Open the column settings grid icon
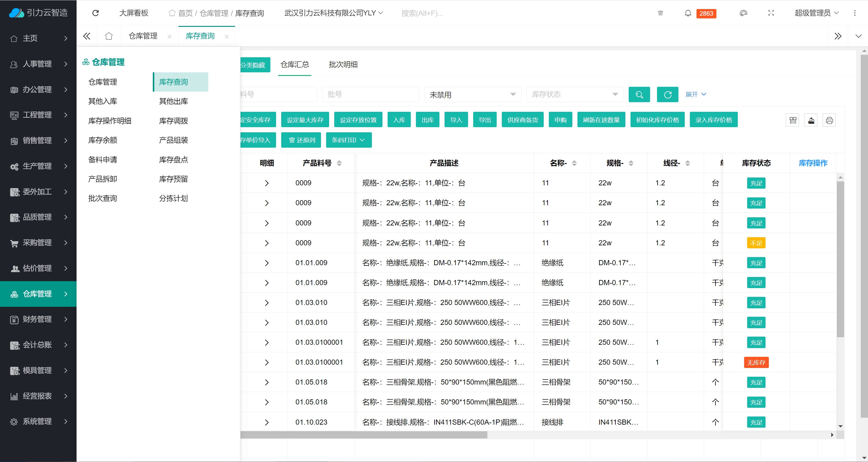 coord(793,120)
